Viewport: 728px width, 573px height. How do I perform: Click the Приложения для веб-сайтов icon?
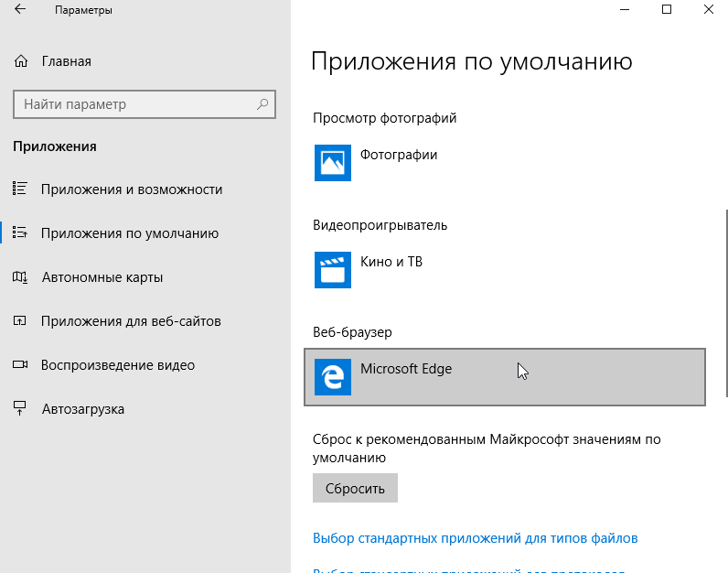[x=19, y=320]
